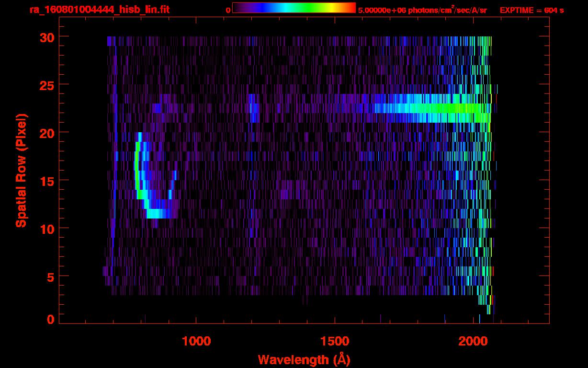Screen dimensions: 588x368
Task: Click the file name ra_160801004444_hisb_lin.fit
Action: [x=99, y=10]
